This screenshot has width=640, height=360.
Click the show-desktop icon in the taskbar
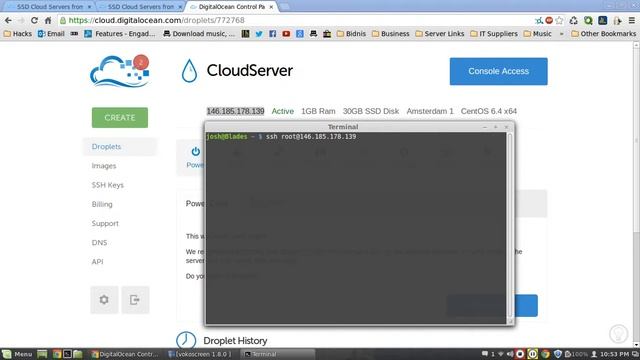point(42,354)
